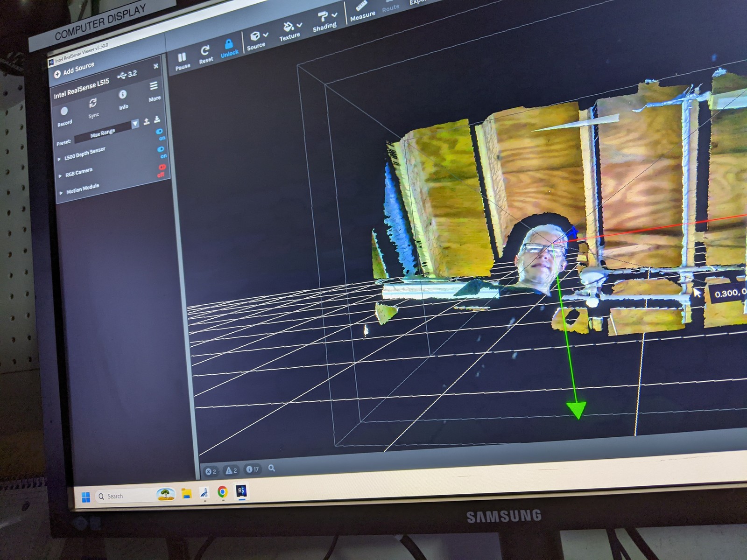Click the RealSense Viewer taskbar icon
The image size is (747, 560).
click(241, 491)
